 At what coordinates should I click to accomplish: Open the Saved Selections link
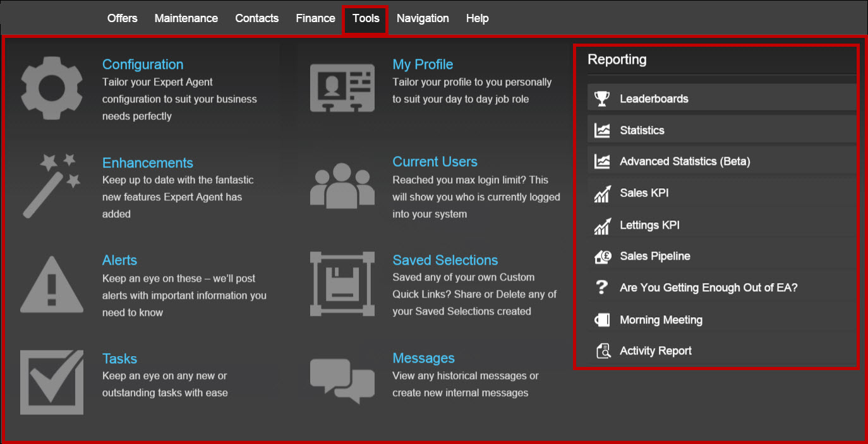(x=445, y=260)
